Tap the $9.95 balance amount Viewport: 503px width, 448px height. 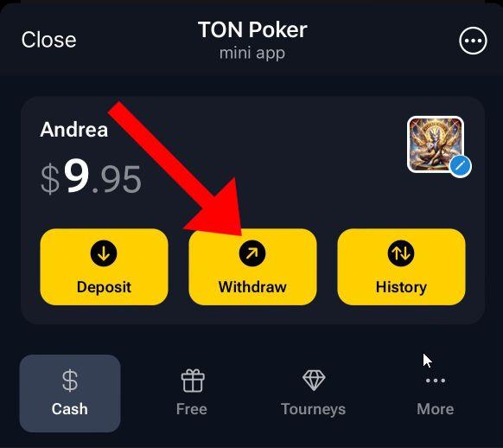pyautogui.click(x=91, y=178)
